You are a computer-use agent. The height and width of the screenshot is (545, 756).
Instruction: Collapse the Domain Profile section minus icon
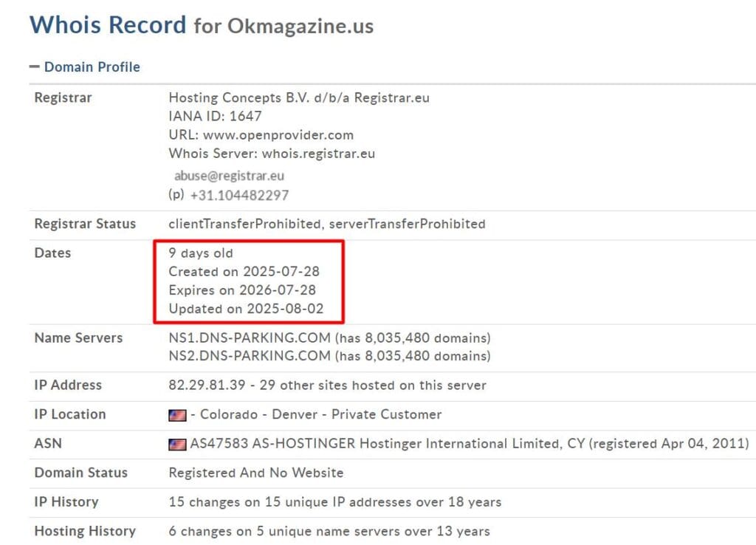(34, 66)
